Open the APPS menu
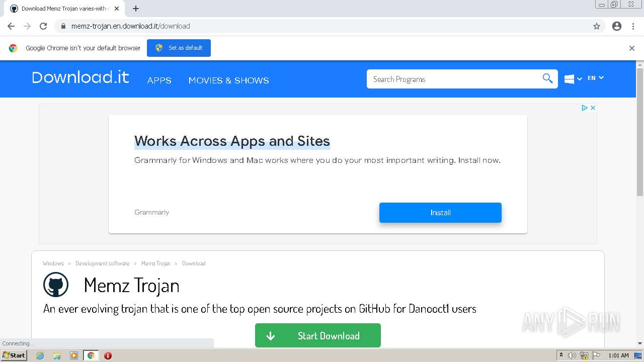Image resolution: width=644 pixels, height=362 pixels. 159,80
